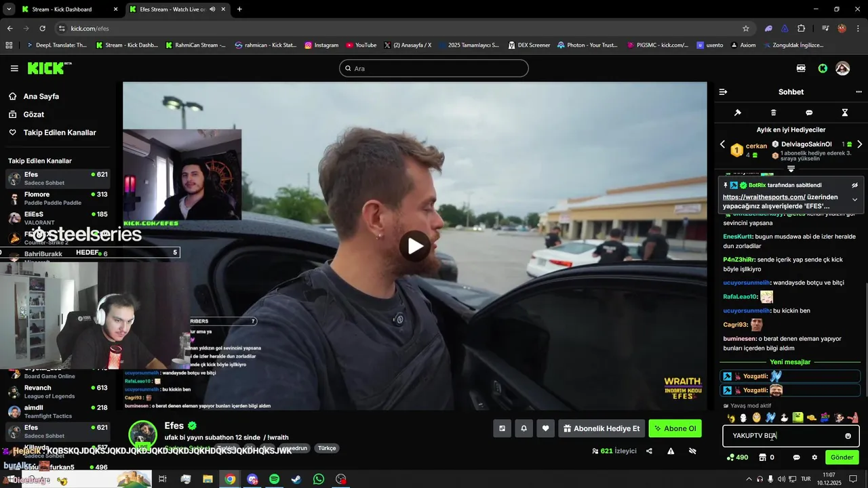Click the Abone Ol subscribe button

coord(675,428)
